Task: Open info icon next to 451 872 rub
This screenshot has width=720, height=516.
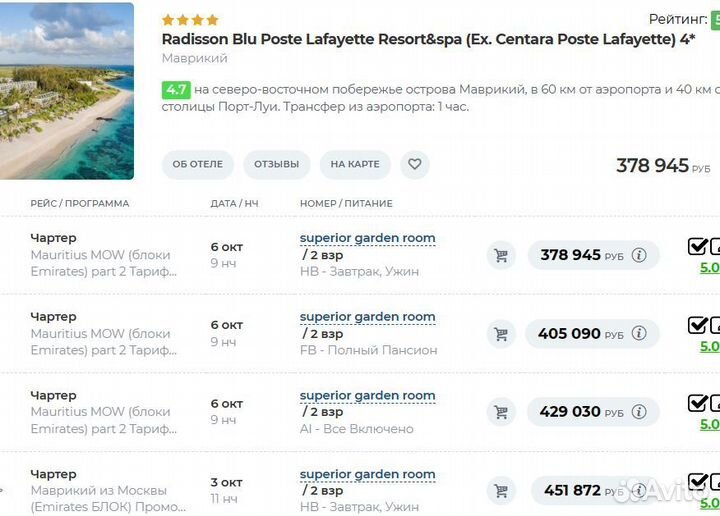Action: (x=639, y=490)
